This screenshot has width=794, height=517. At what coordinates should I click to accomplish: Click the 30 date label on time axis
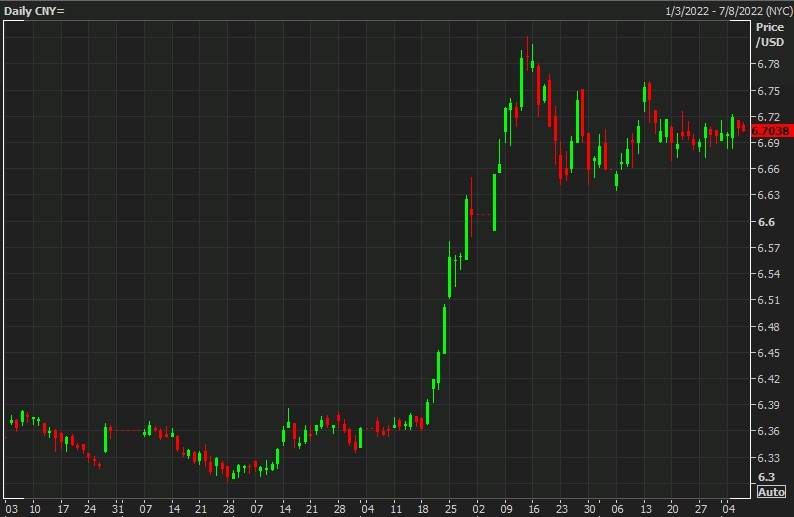click(589, 509)
